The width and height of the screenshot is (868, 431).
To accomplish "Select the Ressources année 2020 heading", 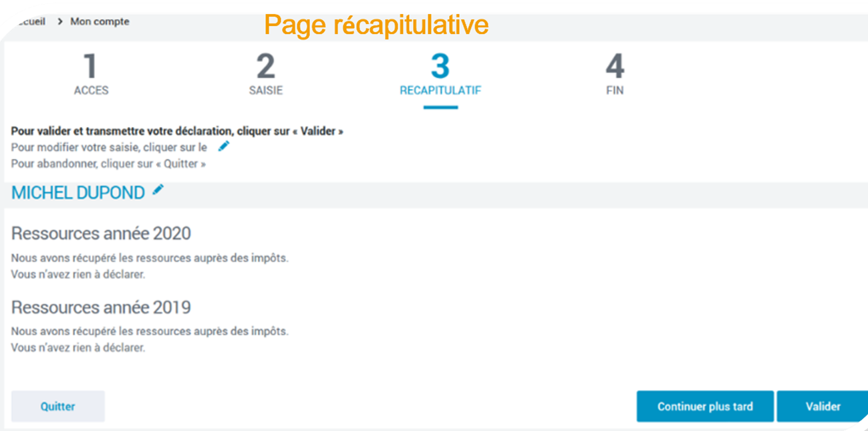I will coord(101,234).
